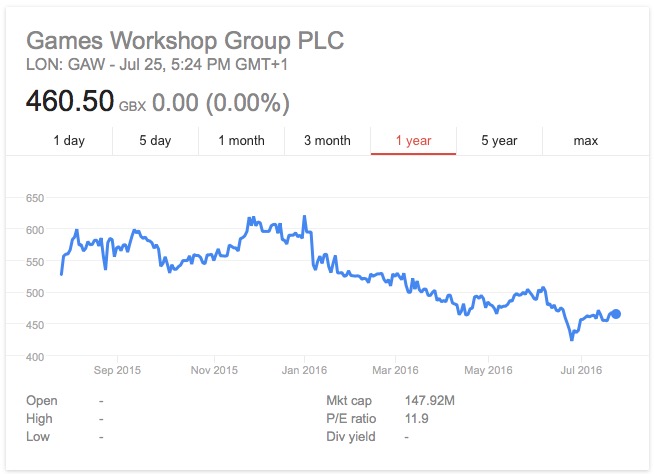
Task: Select the Jan 2016 timeline marker
Action: point(304,370)
